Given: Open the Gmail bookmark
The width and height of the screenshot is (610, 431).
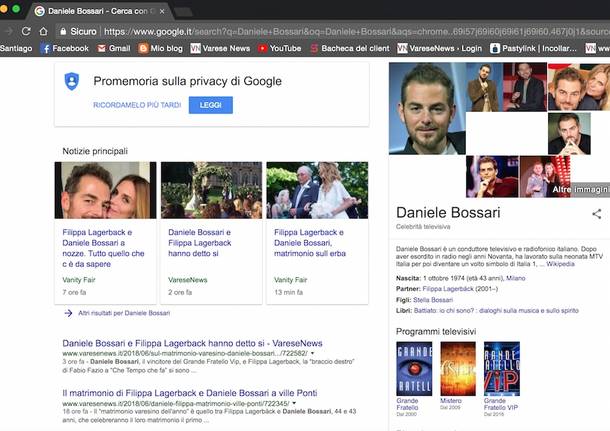Looking at the screenshot, I should click(x=114, y=48).
